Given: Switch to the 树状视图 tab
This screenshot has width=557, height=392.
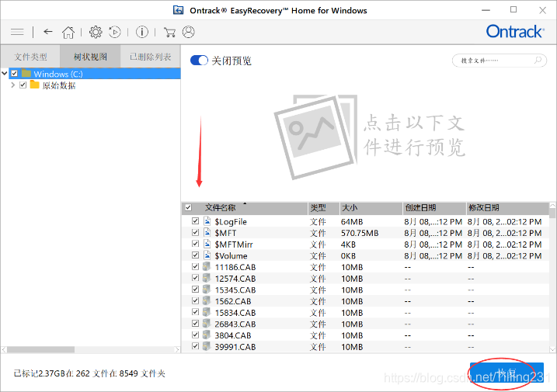Looking at the screenshot, I should pos(90,57).
